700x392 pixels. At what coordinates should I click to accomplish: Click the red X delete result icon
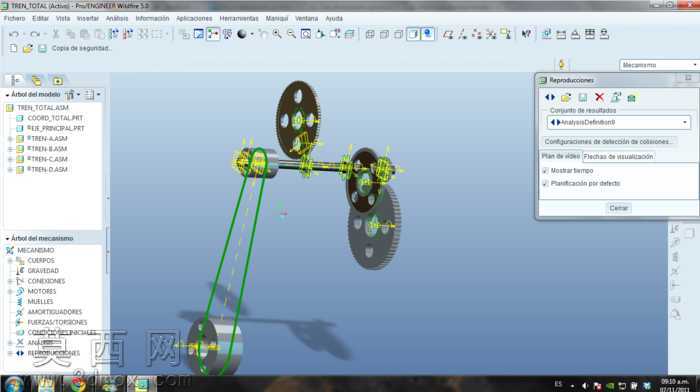pyautogui.click(x=599, y=97)
